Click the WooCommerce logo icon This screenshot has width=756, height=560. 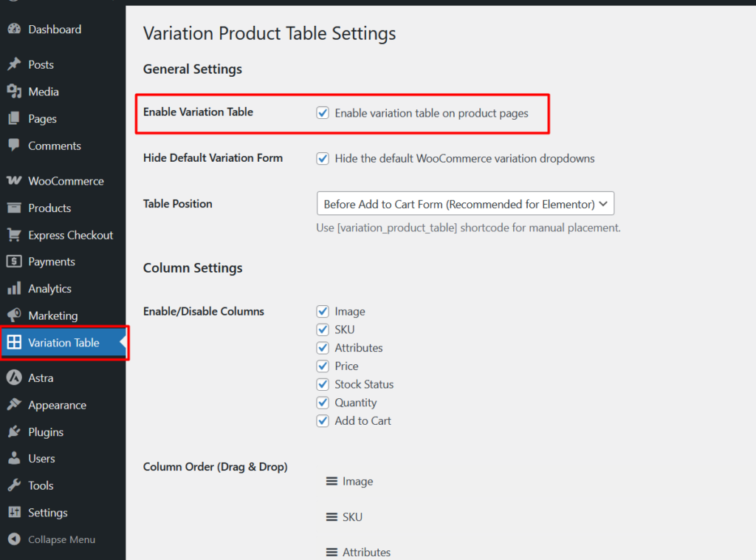click(13, 181)
